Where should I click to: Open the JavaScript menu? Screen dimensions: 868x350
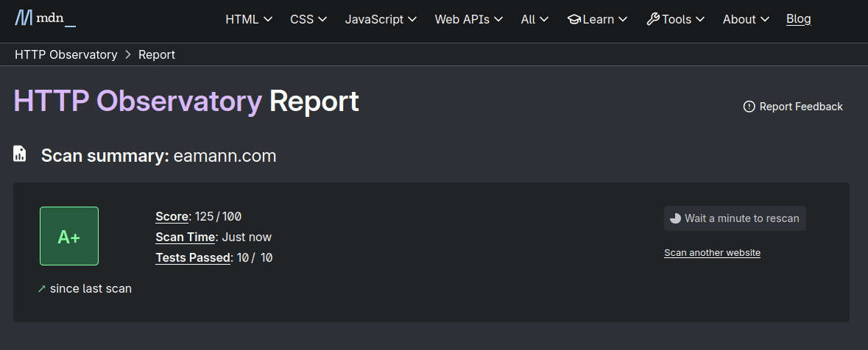point(381,19)
